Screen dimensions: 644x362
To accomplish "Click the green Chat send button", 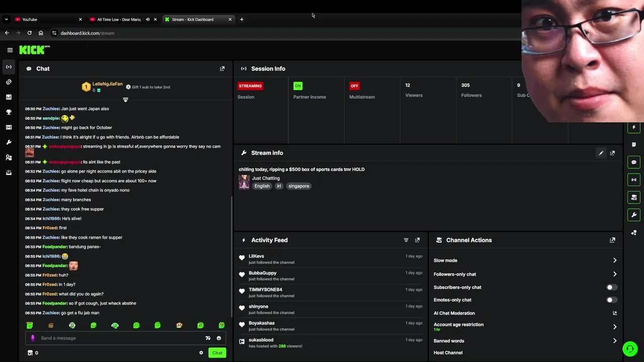I will coord(217,353).
